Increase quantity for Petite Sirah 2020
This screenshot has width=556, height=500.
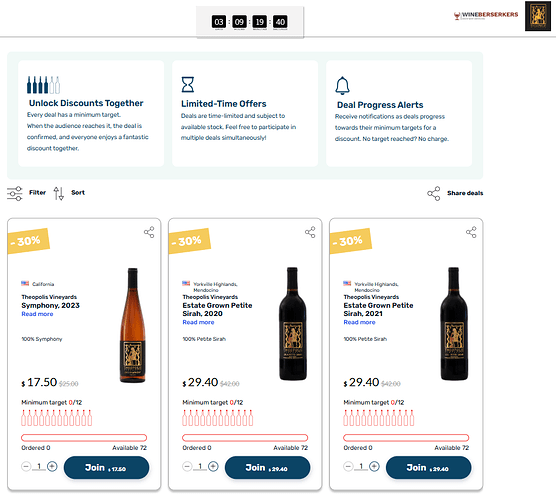[x=213, y=466]
